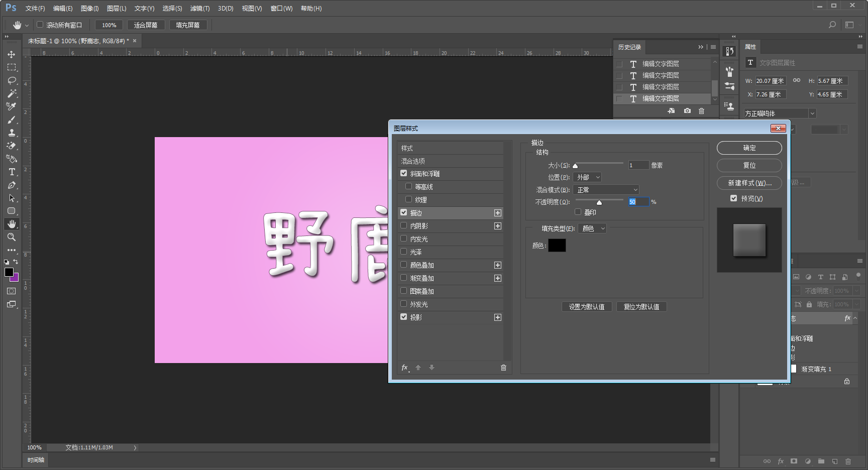
Task: Select the Brush tool
Action: coord(12,120)
